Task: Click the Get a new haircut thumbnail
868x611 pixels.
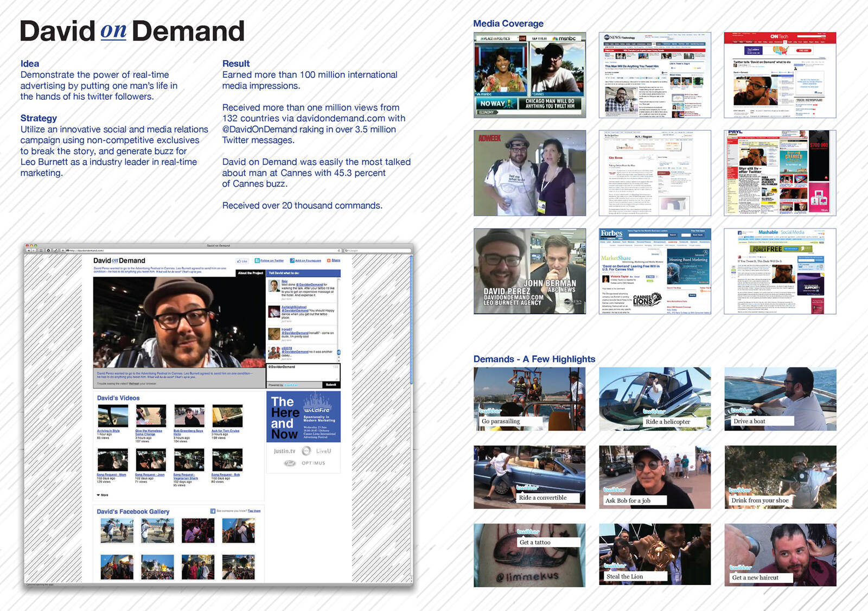Action: pyautogui.click(x=780, y=555)
